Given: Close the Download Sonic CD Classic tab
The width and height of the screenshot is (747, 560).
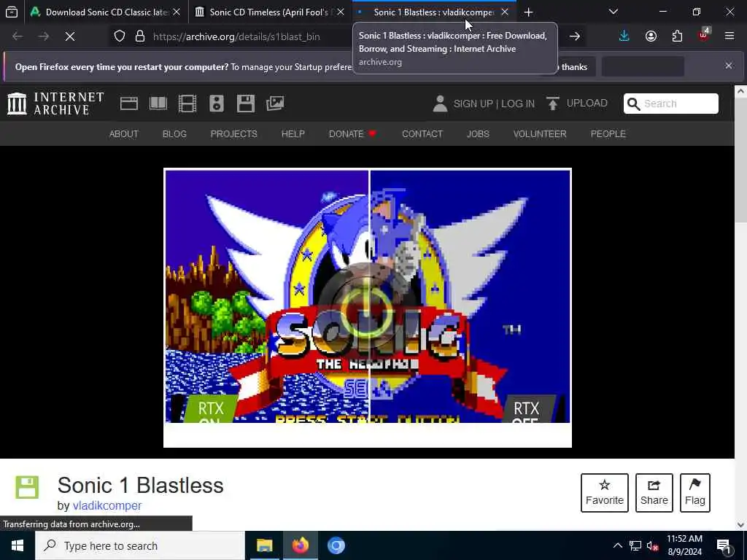Looking at the screenshot, I should [x=177, y=12].
